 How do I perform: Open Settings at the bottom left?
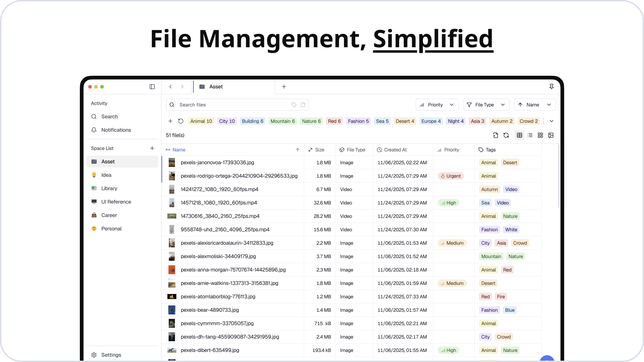111,355
